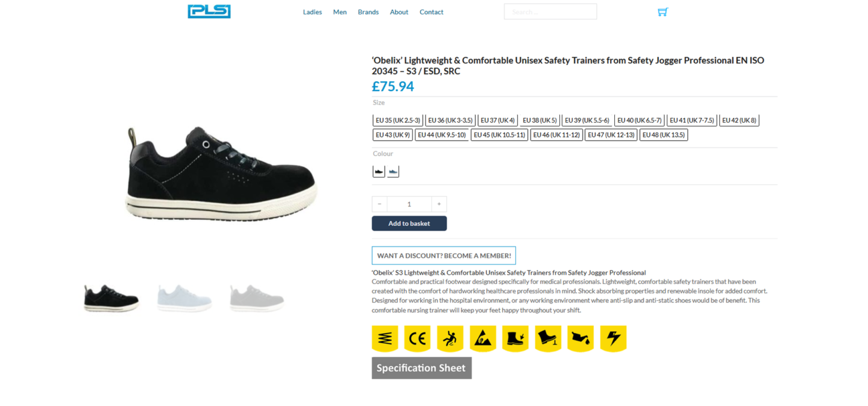Select size EU 42 (UK 8)

click(739, 120)
